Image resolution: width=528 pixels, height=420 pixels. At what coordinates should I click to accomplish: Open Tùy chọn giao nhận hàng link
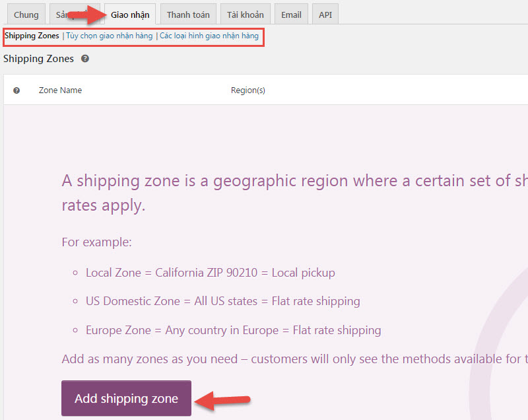click(109, 36)
